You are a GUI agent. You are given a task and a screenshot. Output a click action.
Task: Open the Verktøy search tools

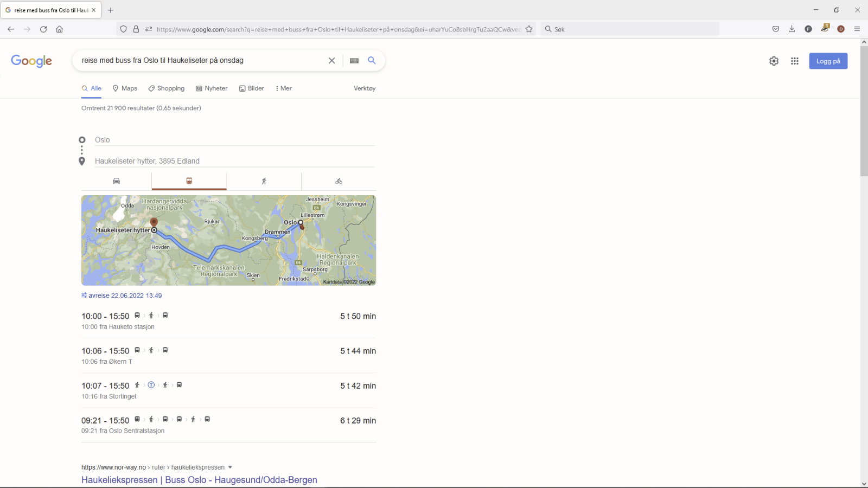[x=365, y=88]
